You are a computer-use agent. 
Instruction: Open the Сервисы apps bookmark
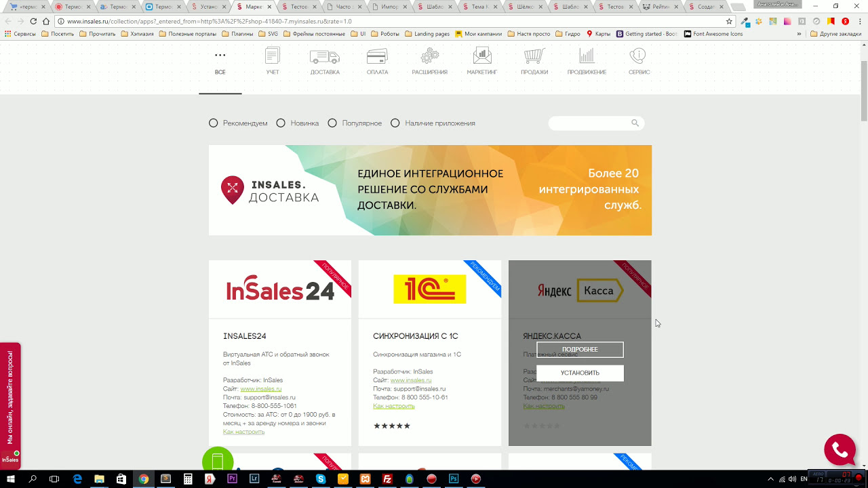coord(20,34)
